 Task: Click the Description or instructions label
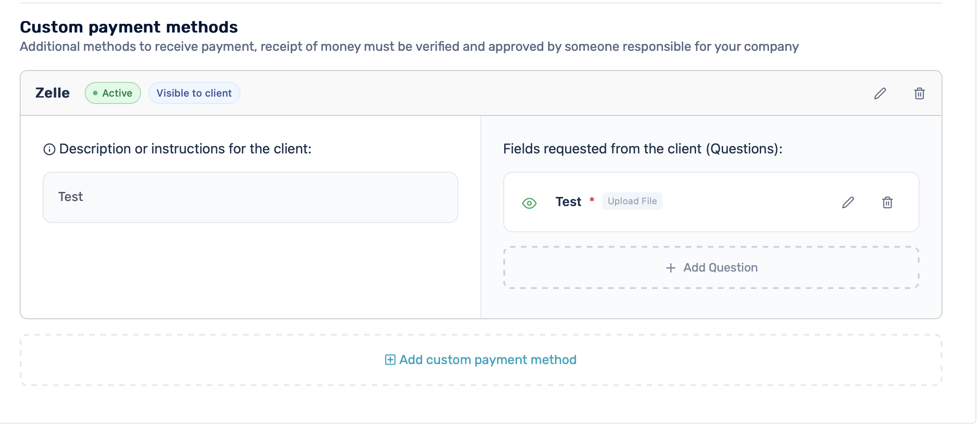pos(185,149)
